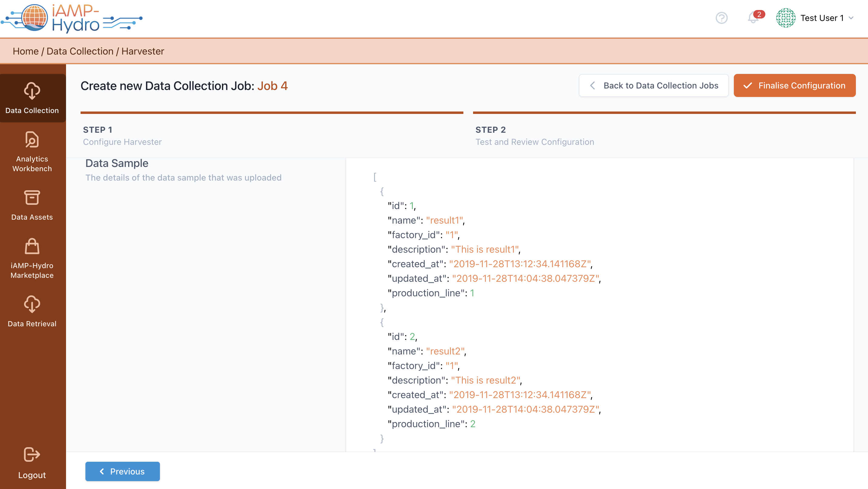Viewport: 868px width, 489px height.
Task: Click the Data Retrieval cloud icon
Action: click(32, 304)
